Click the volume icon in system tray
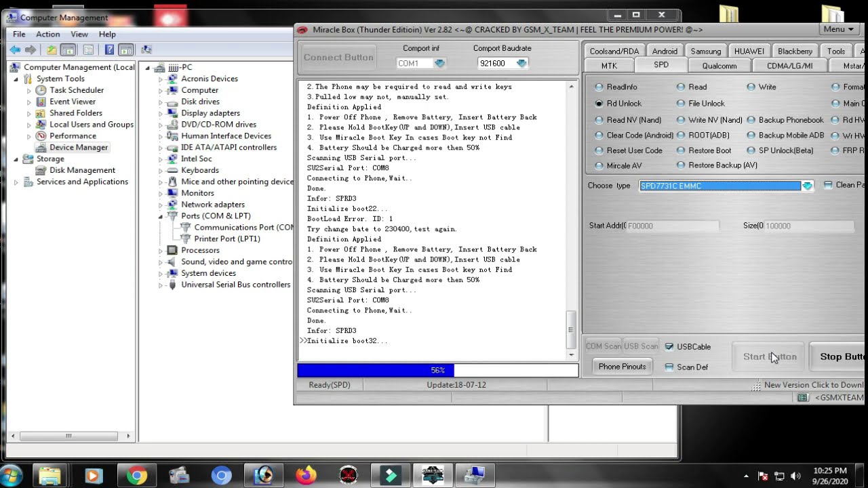 click(796, 476)
